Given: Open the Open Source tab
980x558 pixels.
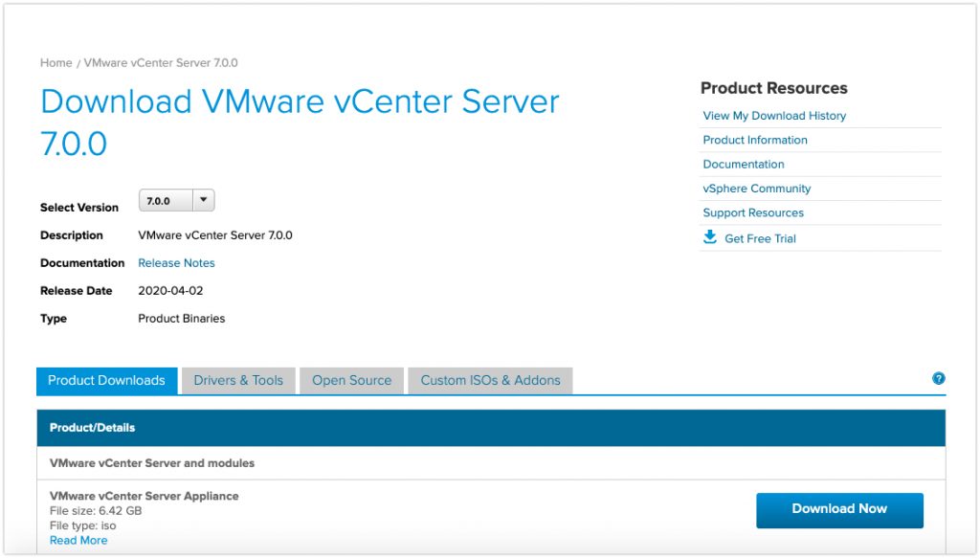Looking at the screenshot, I should [352, 381].
